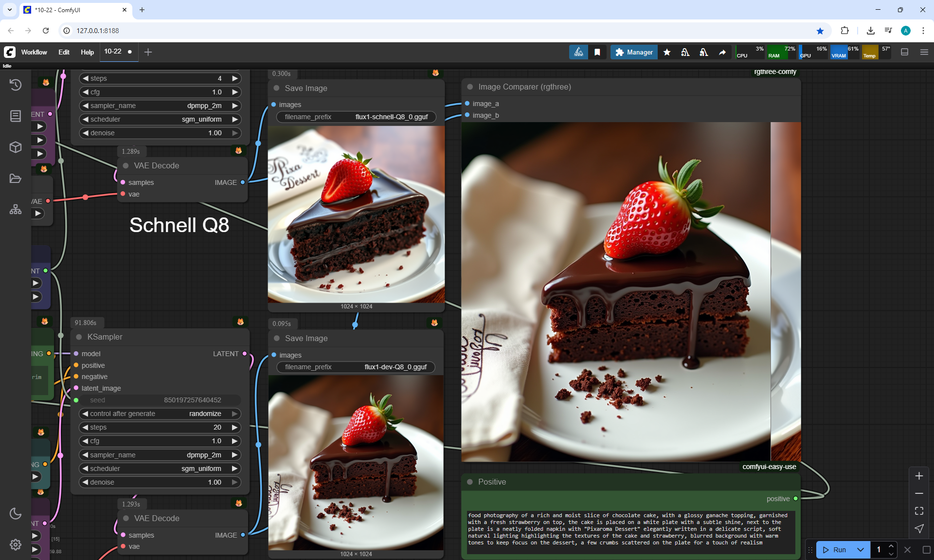
Task: Open control after generate randomize combo
Action: point(160,414)
